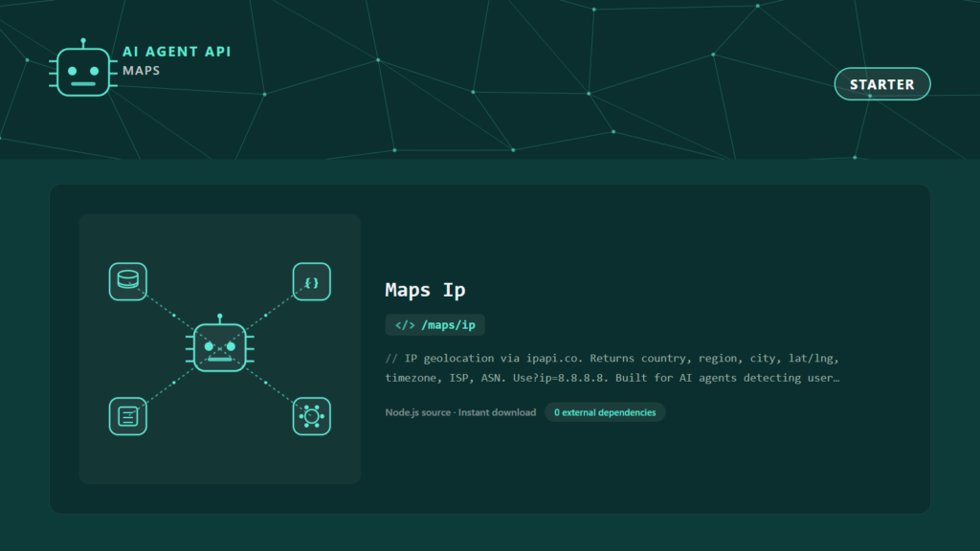Click the sun-shaped node icon

[311, 416]
